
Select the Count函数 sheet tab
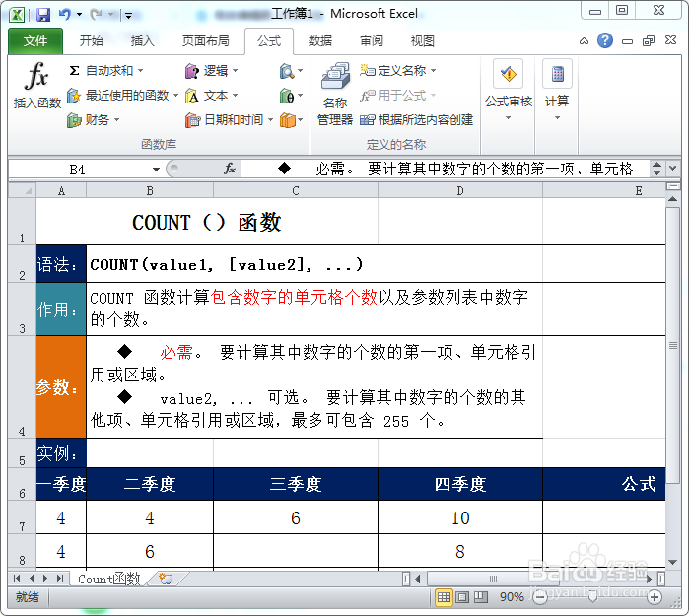pyautogui.click(x=109, y=579)
